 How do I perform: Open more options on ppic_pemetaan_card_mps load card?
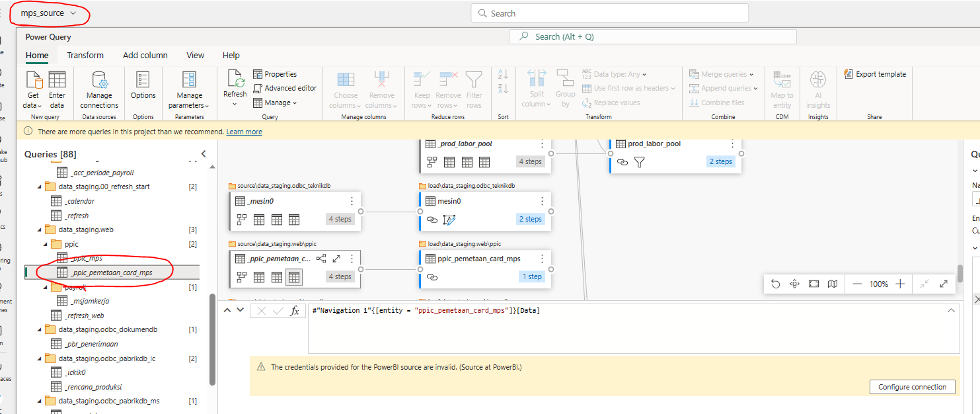542,259
